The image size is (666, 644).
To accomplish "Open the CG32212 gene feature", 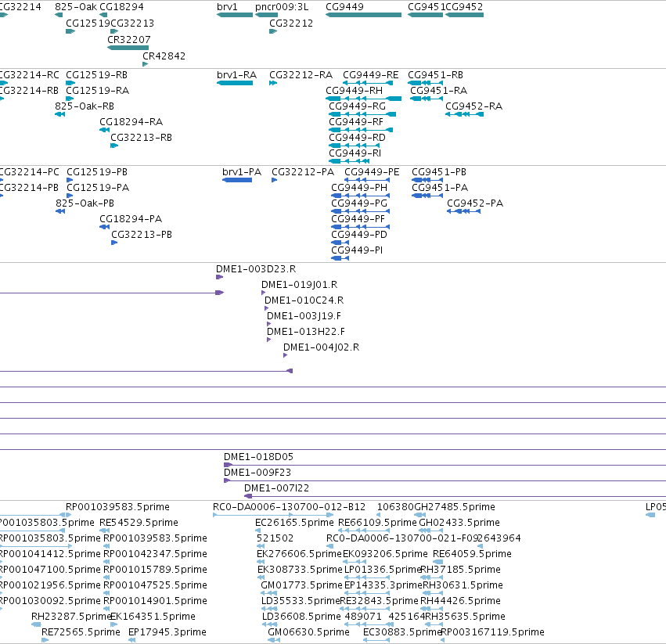I will (273, 31).
